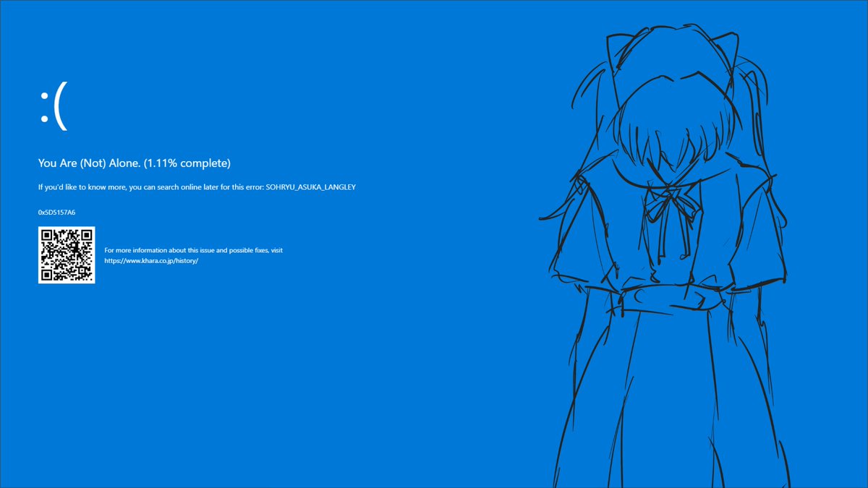The height and width of the screenshot is (488, 868).
Task: Click the "You Are (Not) Alone." heading
Action: coord(135,163)
